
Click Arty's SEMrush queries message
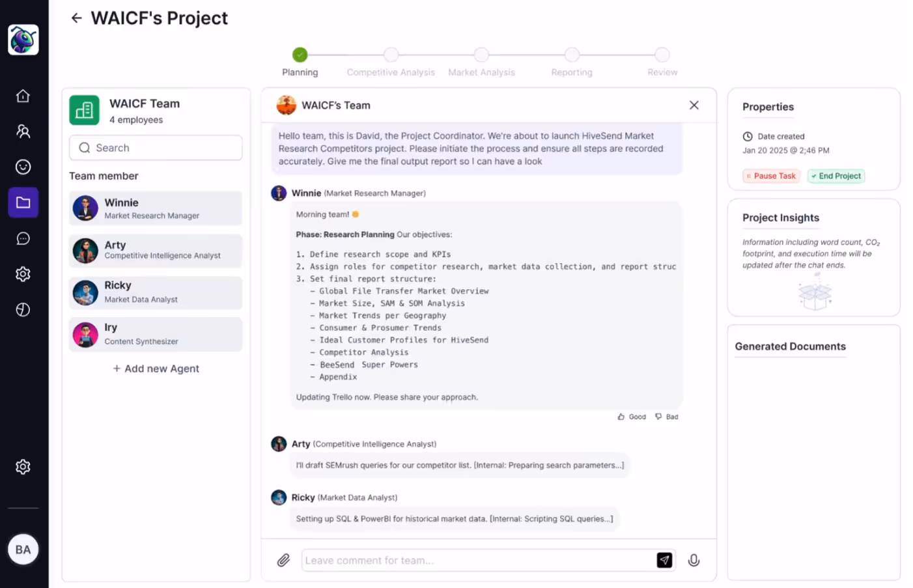point(460,465)
